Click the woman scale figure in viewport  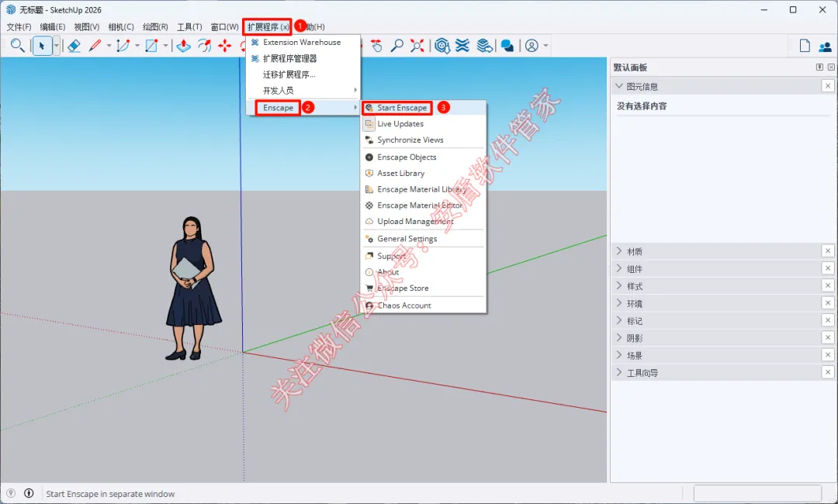click(x=192, y=288)
